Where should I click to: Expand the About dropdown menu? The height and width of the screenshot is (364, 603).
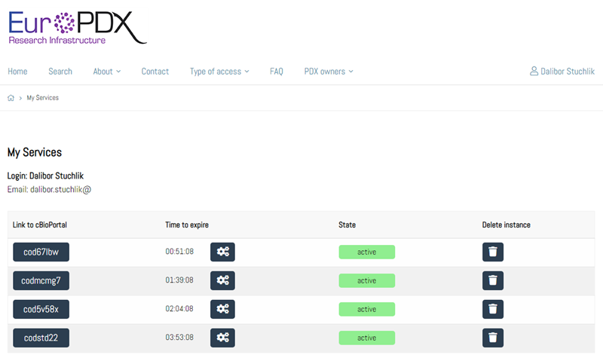tap(106, 72)
